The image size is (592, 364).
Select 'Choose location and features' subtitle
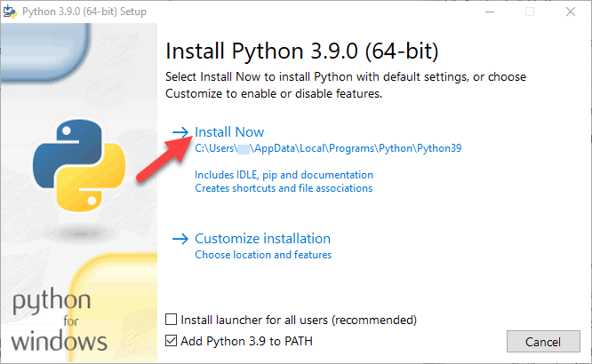point(263,255)
